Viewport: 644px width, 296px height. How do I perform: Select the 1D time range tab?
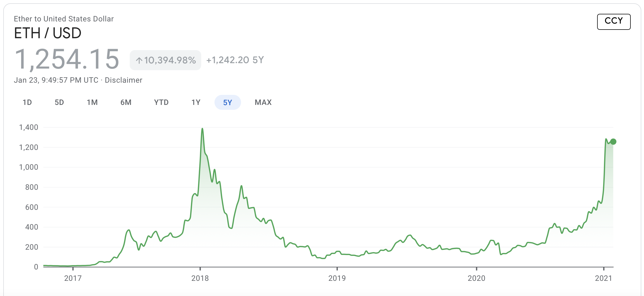(x=27, y=102)
